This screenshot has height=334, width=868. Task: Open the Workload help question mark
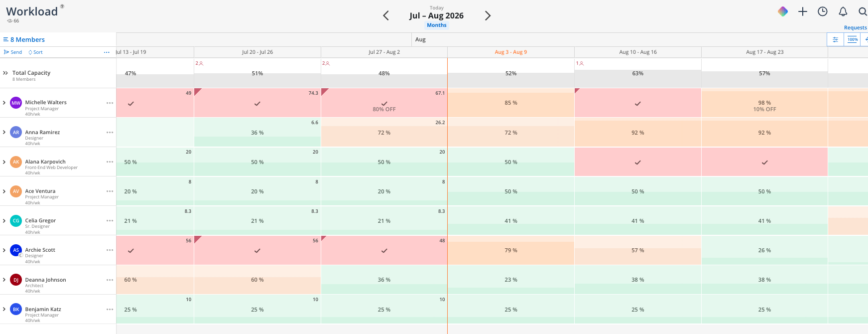tap(62, 6)
